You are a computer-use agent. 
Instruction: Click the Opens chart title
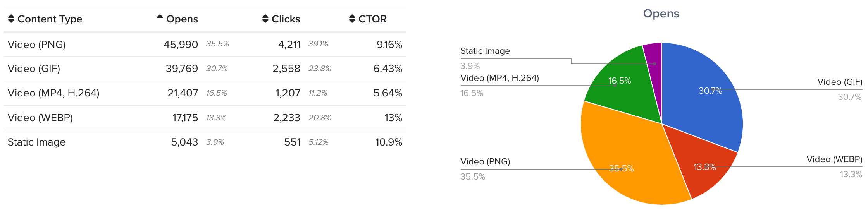pos(661,14)
